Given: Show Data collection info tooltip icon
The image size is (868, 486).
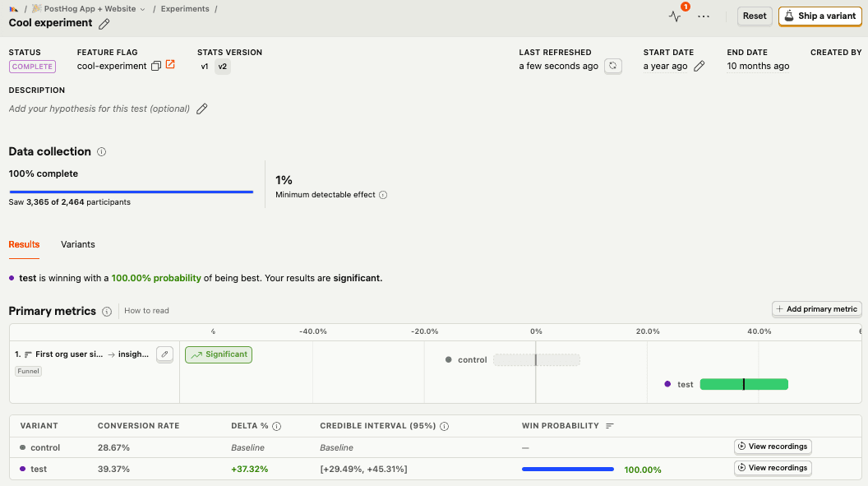Looking at the screenshot, I should 101,151.
